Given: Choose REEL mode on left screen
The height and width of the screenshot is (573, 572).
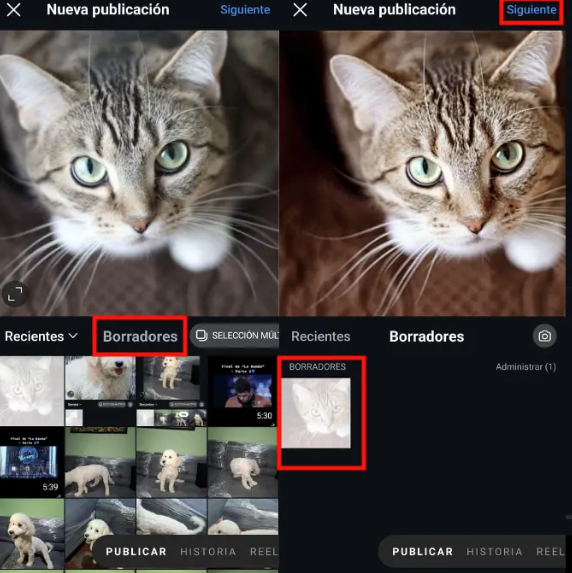Looking at the screenshot, I should pos(264,551).
